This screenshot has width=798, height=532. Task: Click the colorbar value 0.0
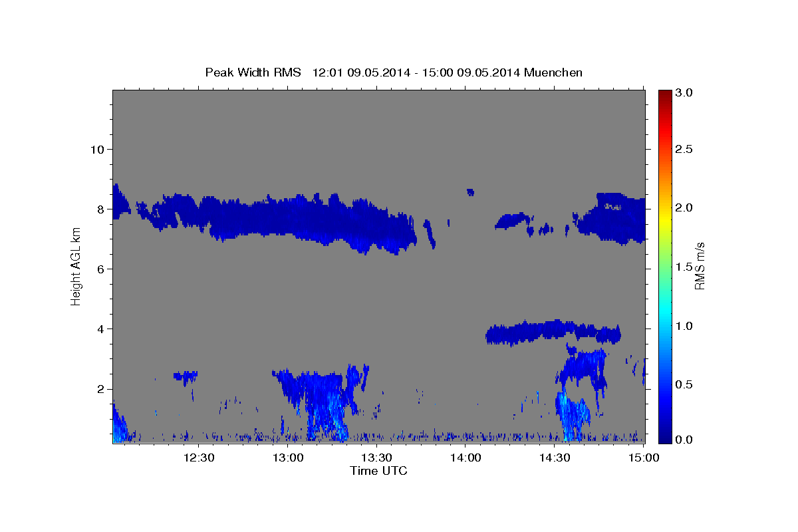(x=684, y=440)
